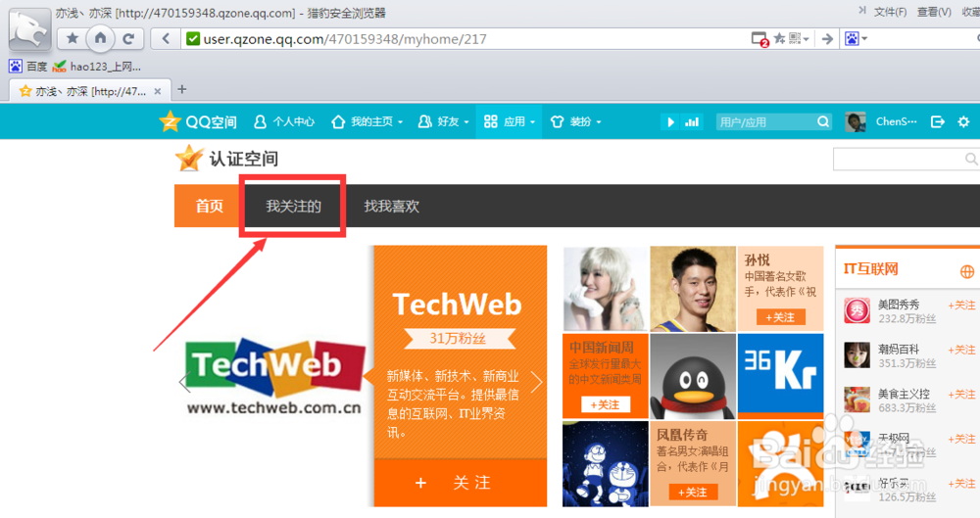Click the TechWeb logo image
Screen dimensions: 980x518
[274, 376]
